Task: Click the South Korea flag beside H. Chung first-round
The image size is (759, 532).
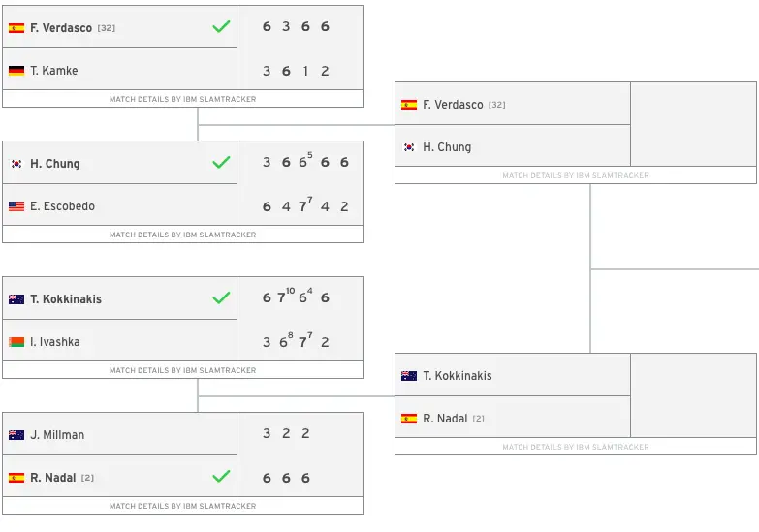Action: (16, 164)
